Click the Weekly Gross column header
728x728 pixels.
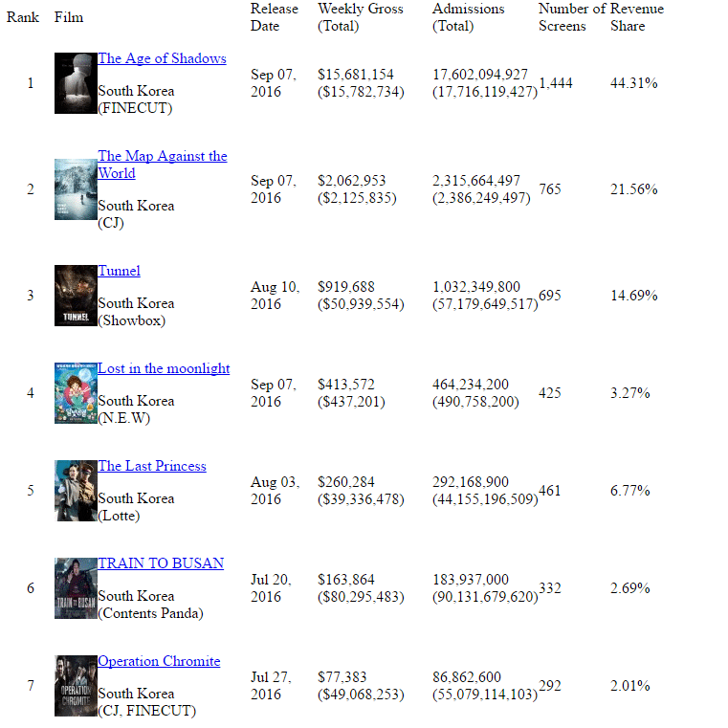click(360, 17)
